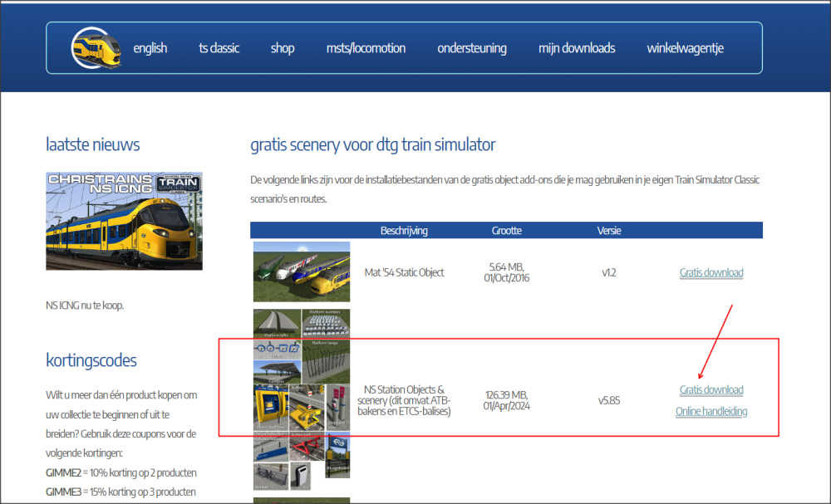View the winkelwagentje cart
This screenshot has height=504, width=831.
[685, 48]
